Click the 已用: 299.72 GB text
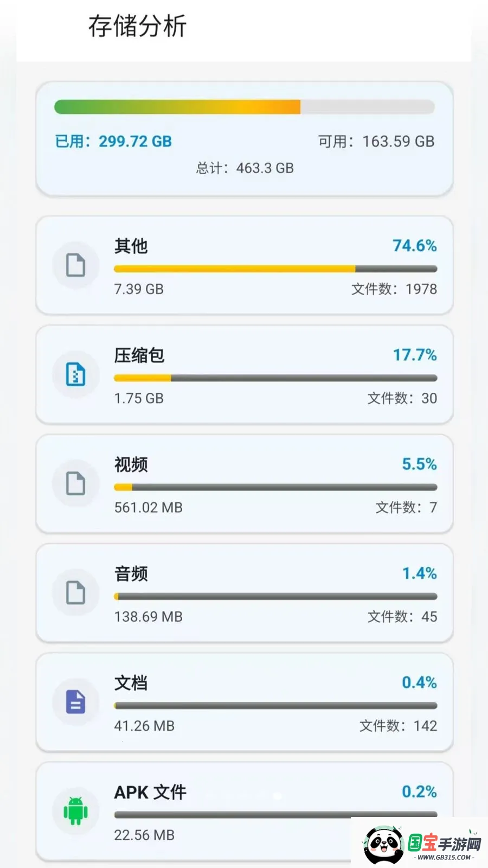488x868 pixels. click(113, 142)
